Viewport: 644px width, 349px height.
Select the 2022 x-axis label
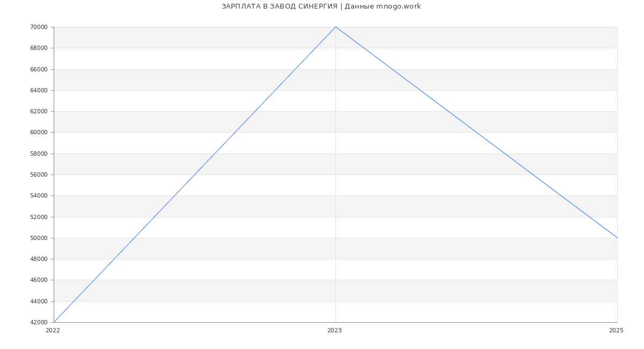(53, 331)
